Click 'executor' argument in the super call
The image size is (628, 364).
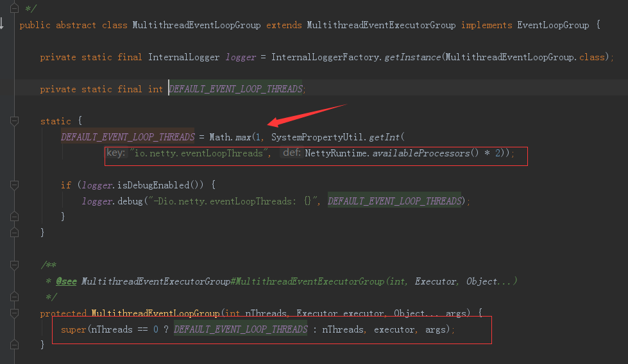(394, 329)
